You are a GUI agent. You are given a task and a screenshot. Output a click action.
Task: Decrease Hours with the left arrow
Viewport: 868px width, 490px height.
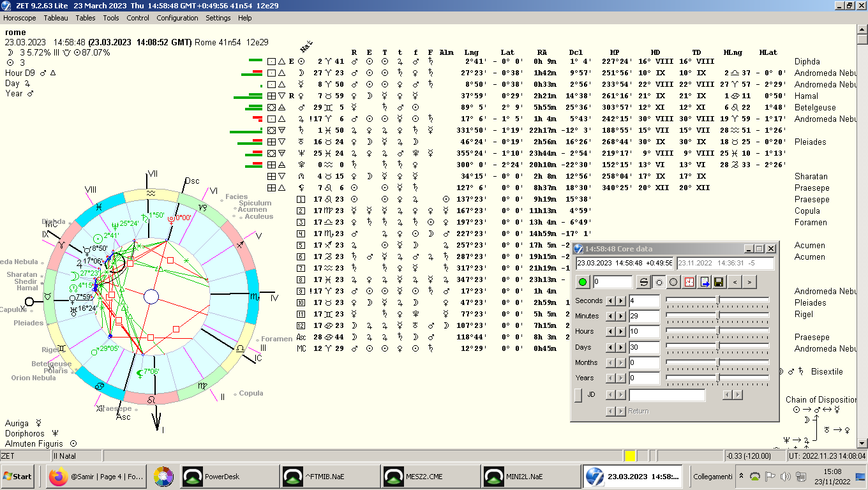click(610, 331)
